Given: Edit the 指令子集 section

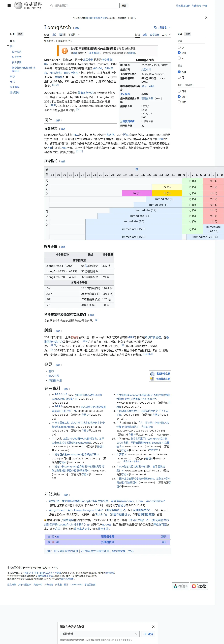Looking at the screenshot, I should coord(63,247).
